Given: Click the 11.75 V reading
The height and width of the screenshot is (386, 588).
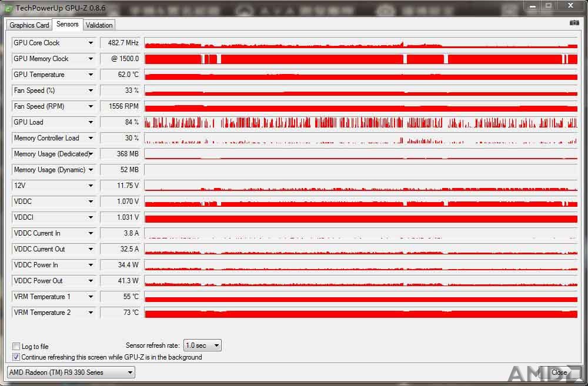Looking at the screenshot, I should 121,186.
